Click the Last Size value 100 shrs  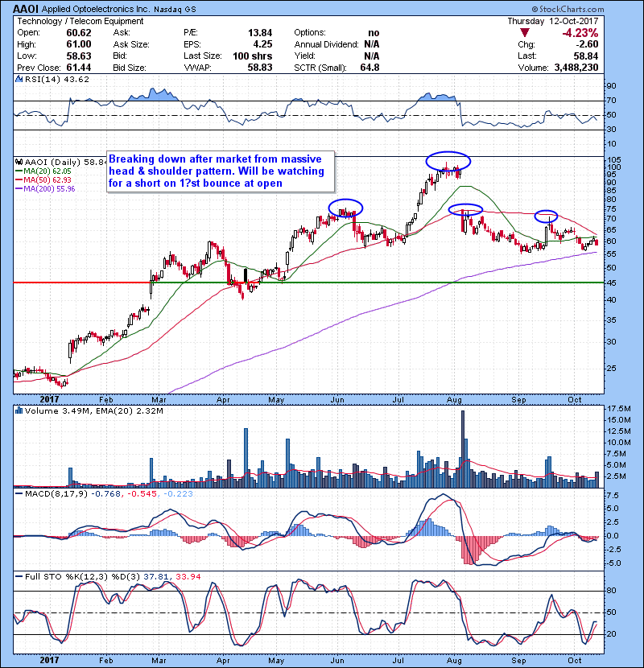(x=252, y=56)
